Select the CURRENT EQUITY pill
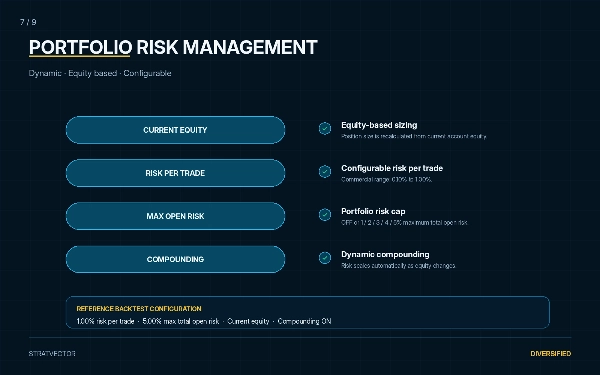Screen dimensions: 600x375 pyautogui.click(x=175, y=130)
